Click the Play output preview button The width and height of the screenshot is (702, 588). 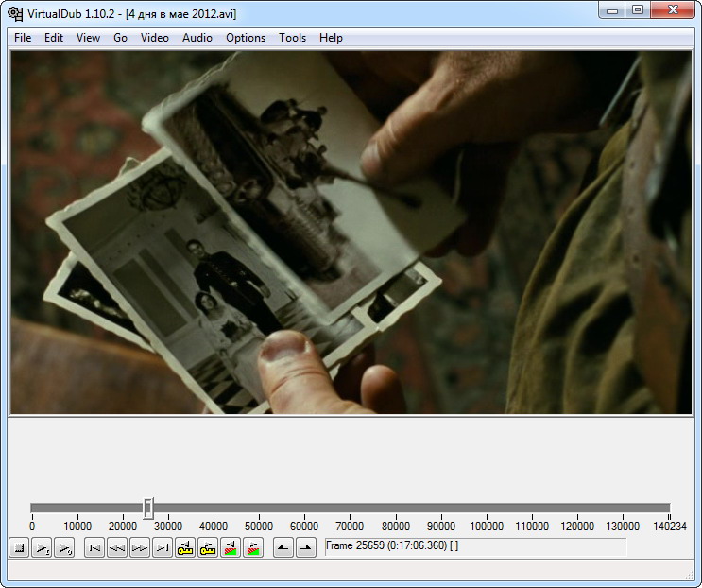65,547
